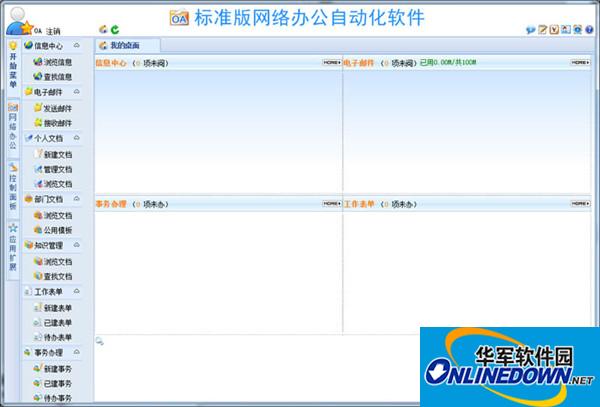Collapse the 信息中心 sidebar section arrow

(x=77, y=46)
